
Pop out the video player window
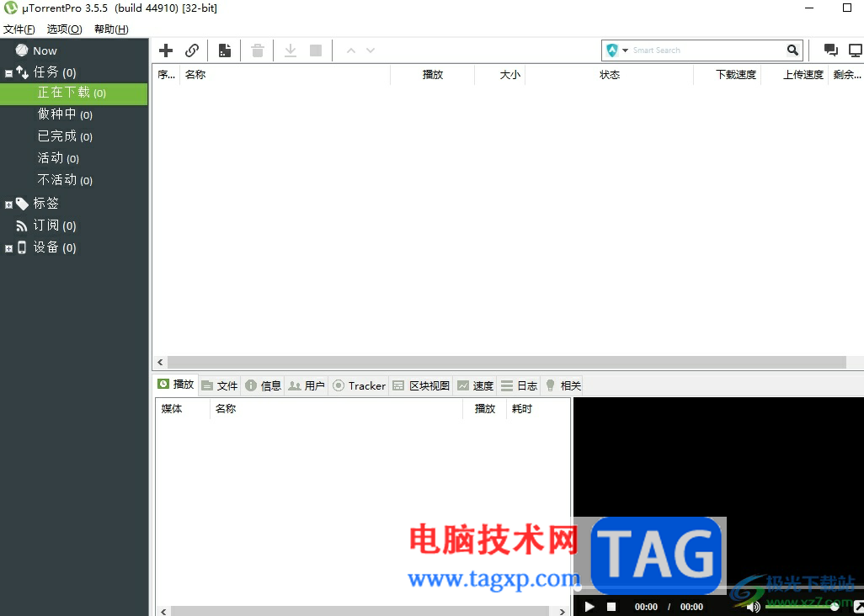click(858, 607)
